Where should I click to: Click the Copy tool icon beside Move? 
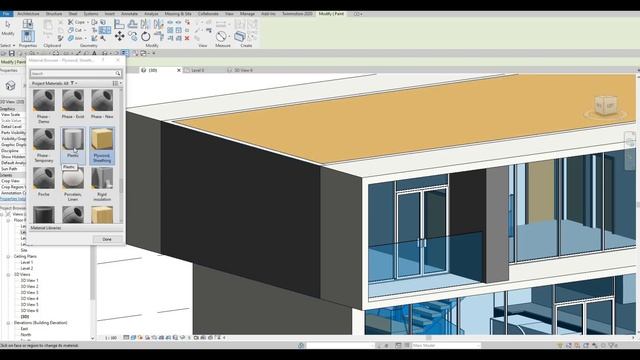pyautogui.click(x=133, y=37)
